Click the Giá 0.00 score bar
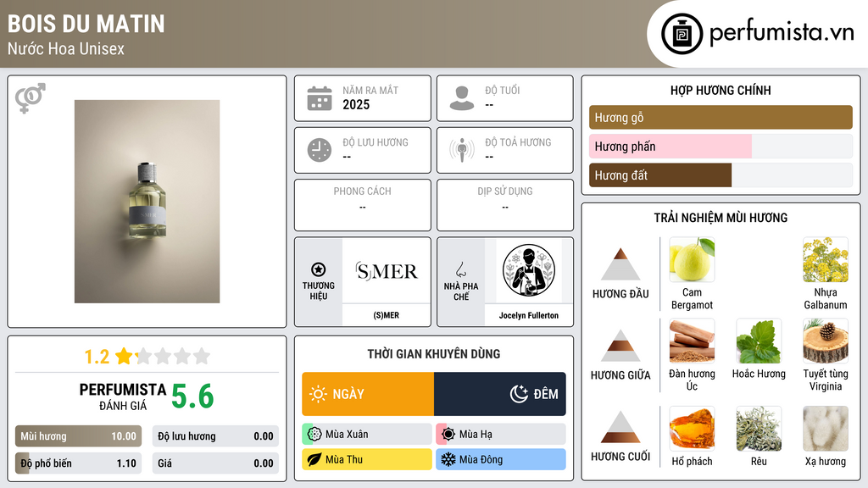 (215, 463)
